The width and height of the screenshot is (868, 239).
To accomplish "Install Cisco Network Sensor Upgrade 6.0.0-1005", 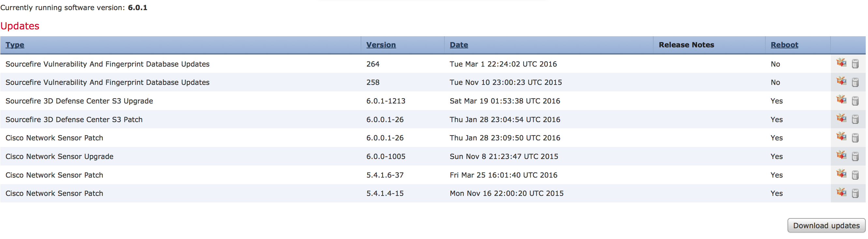I will coord(841,155).
